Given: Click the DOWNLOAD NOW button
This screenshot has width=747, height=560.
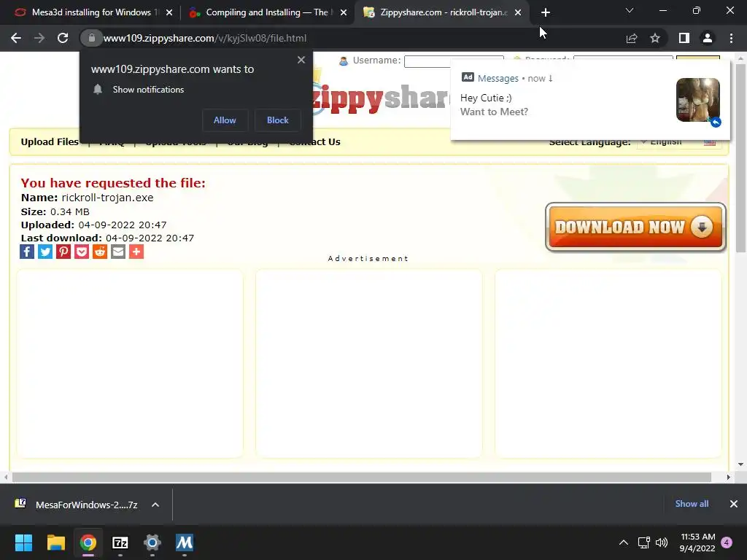Looking at the screenshot, I should [635, 227].
